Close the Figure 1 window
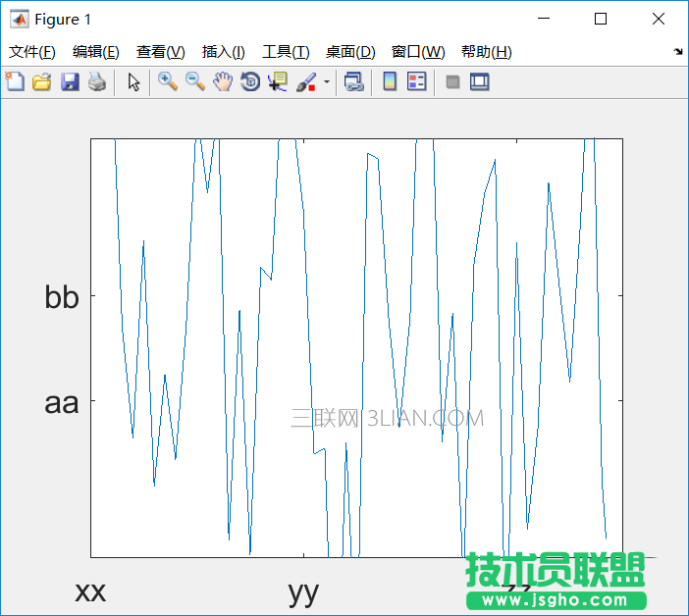The width and height of the screenshot is (689, 616). click(x=659, y=19)
